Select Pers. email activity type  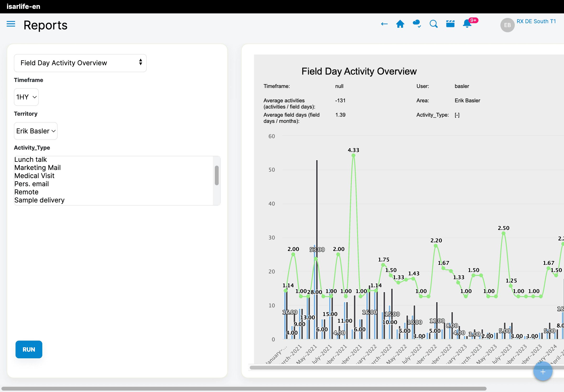pos(32,184)
